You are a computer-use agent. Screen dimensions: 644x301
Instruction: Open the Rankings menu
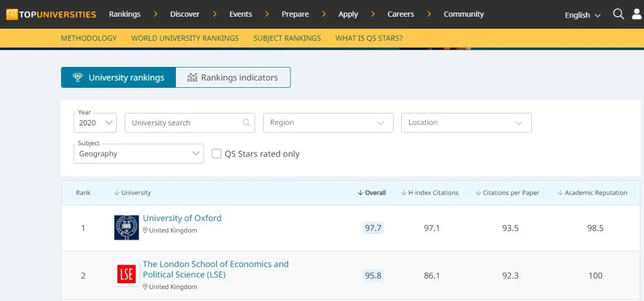pos(125,14)
